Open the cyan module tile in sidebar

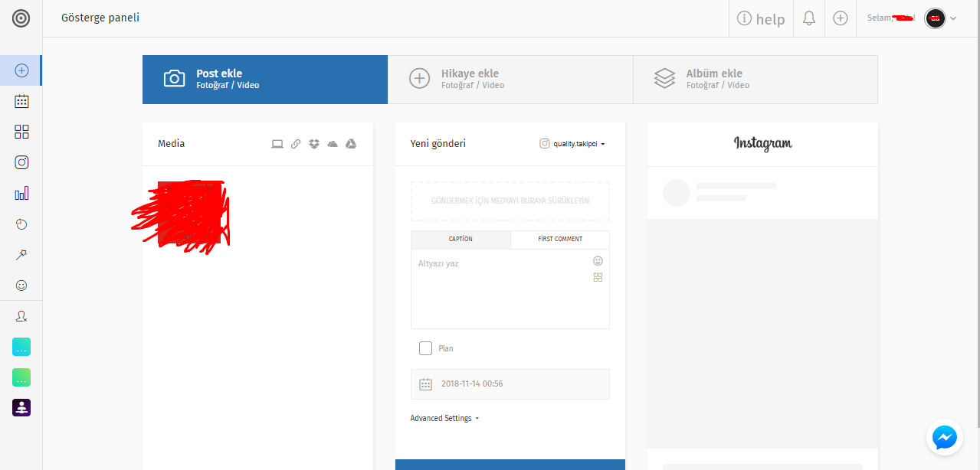(x=21, y=347)
